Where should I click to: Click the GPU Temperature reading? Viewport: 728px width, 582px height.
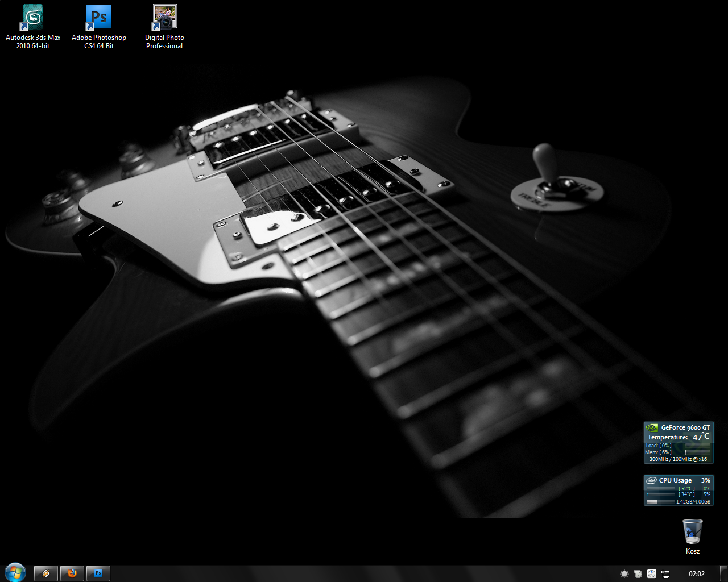tap(701, 437)
